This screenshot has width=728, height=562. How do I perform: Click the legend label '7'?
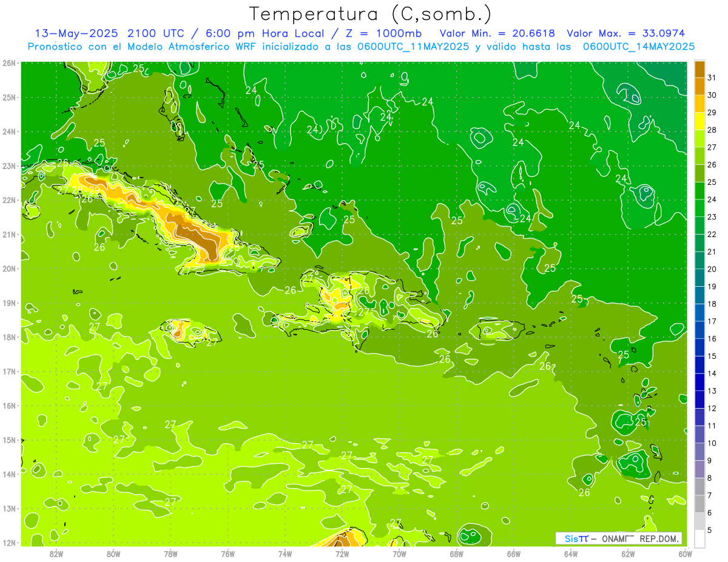[x=710, y=495]
